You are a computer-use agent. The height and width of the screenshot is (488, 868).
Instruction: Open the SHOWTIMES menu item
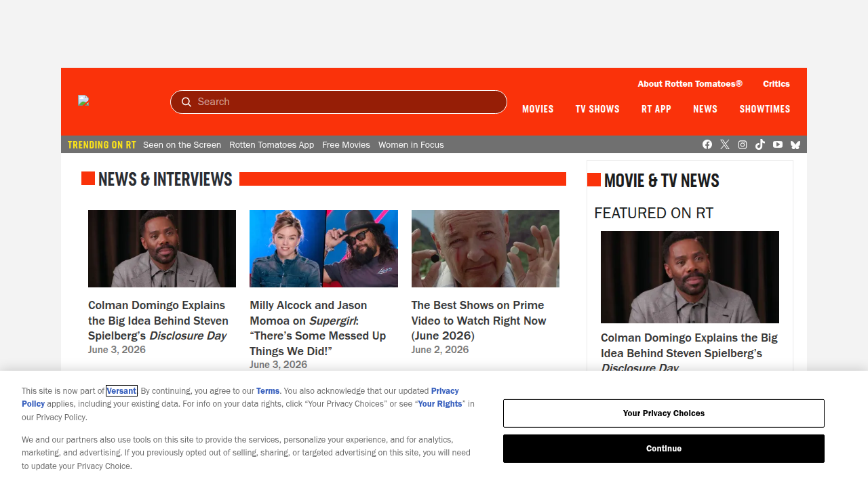[765, 109]
